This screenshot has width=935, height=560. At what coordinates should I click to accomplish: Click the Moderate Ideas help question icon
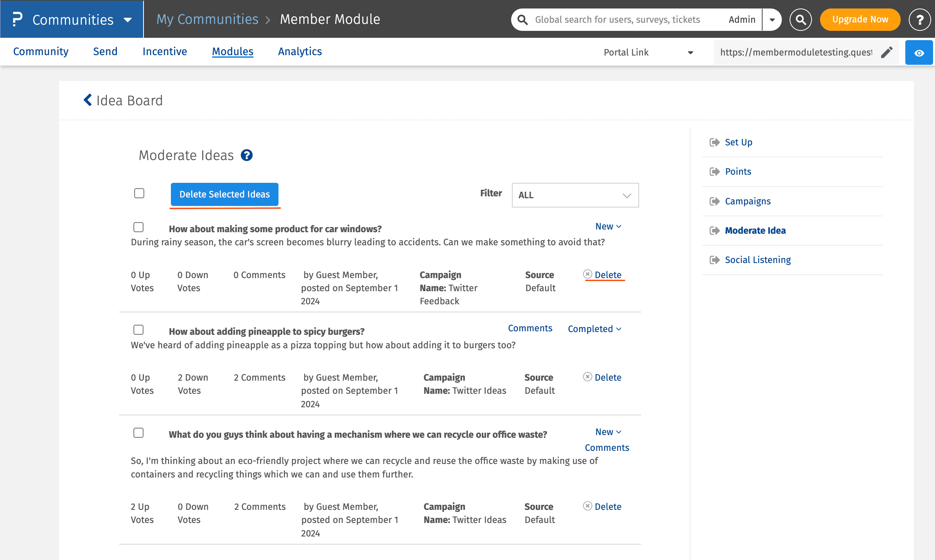point(246,155)
